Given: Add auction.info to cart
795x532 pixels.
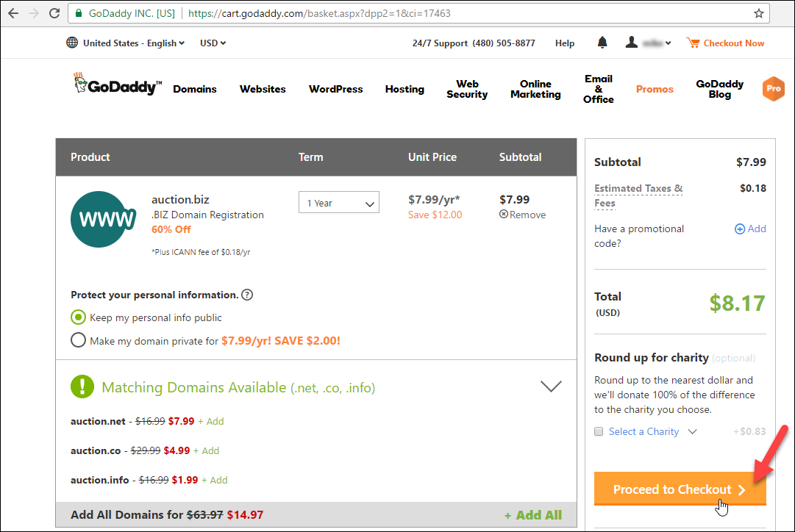Looking at the screenshot, I should (215, 480).
